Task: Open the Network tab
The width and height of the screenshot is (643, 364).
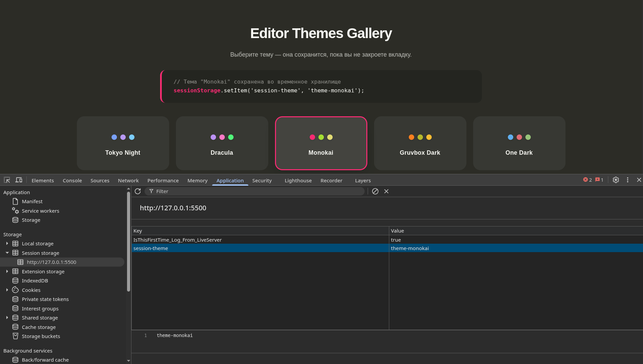Action: click(x=128, y=180)
